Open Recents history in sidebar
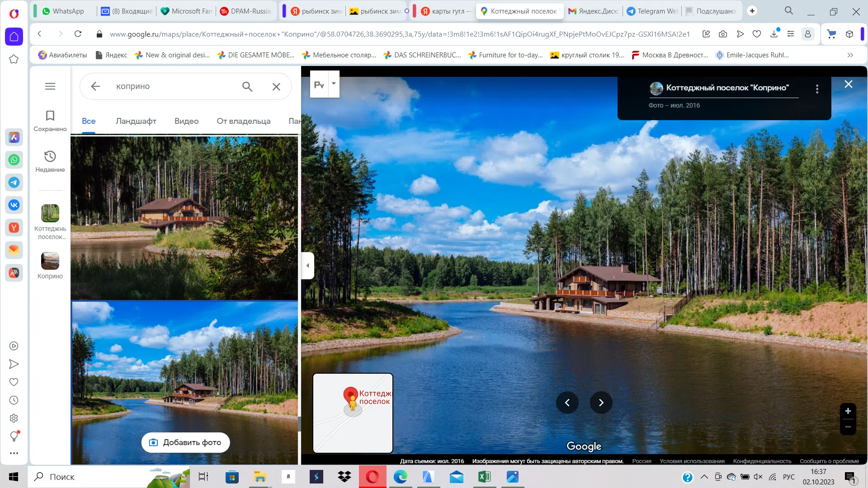 [50, 162]
